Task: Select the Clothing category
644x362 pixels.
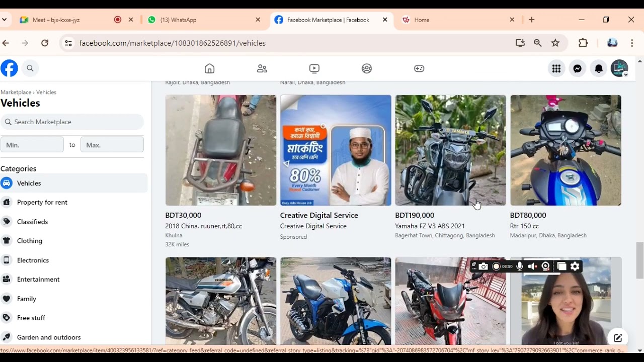Action: tap(74, 241)
